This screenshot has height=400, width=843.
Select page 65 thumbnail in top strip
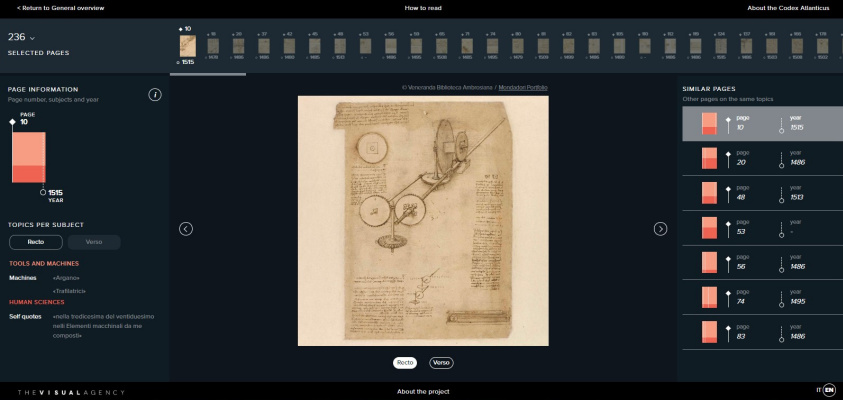tap(441, 46)
